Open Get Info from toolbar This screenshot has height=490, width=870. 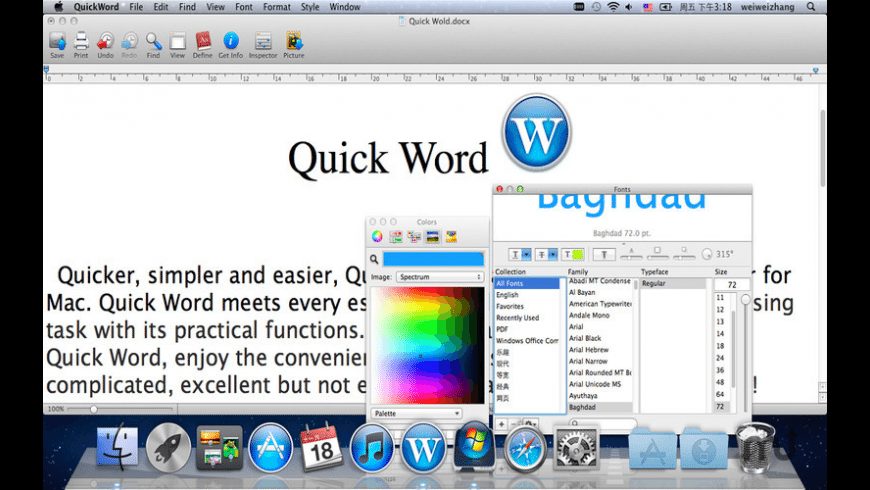[x=230, y=45]
